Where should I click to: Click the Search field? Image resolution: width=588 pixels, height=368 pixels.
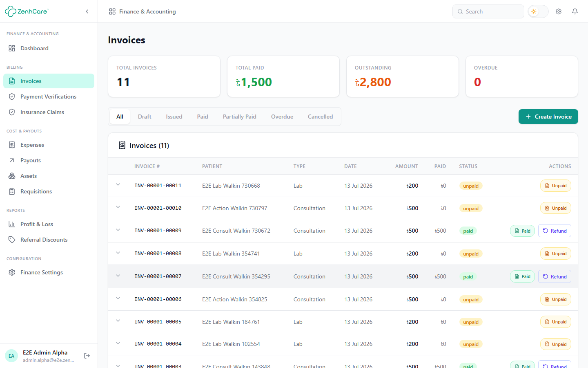[x=488, y=11]
